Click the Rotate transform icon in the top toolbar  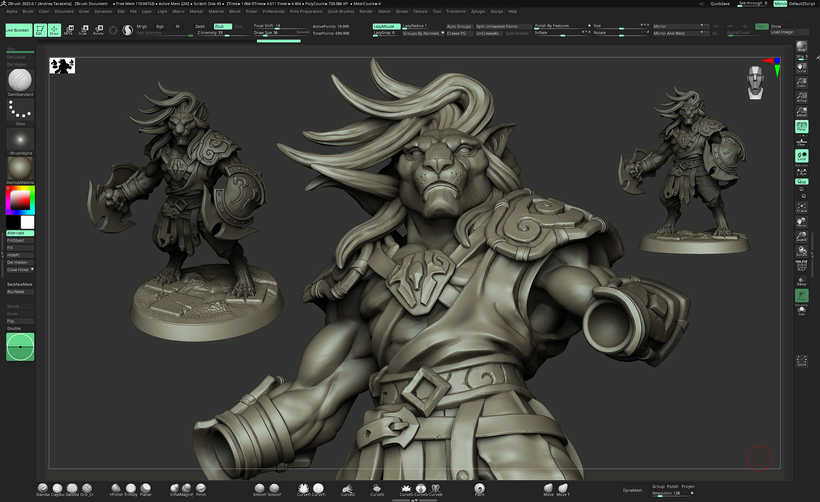[98, 30]
